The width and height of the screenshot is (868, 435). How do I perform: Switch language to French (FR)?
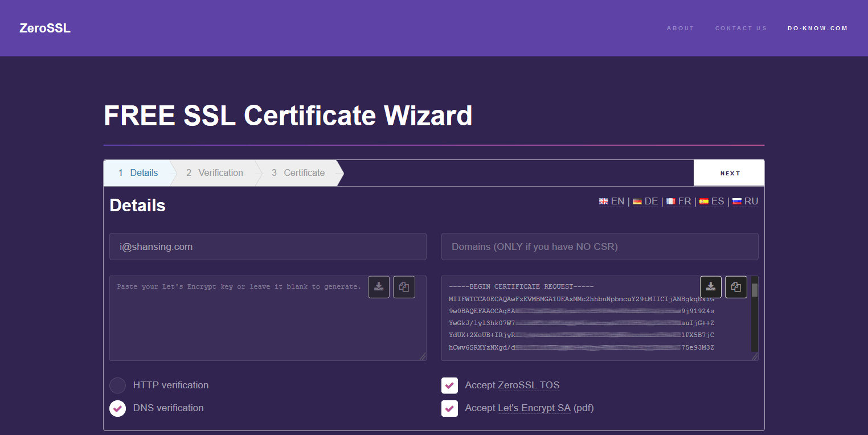pyautogui.click(x=679, y=202)
